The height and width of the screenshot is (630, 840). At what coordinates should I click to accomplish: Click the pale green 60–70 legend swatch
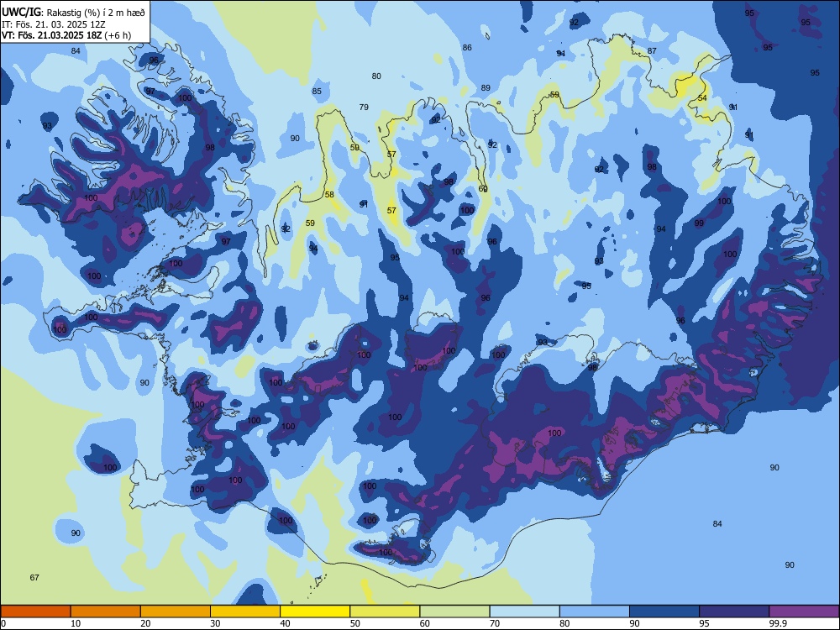(454, 612)
